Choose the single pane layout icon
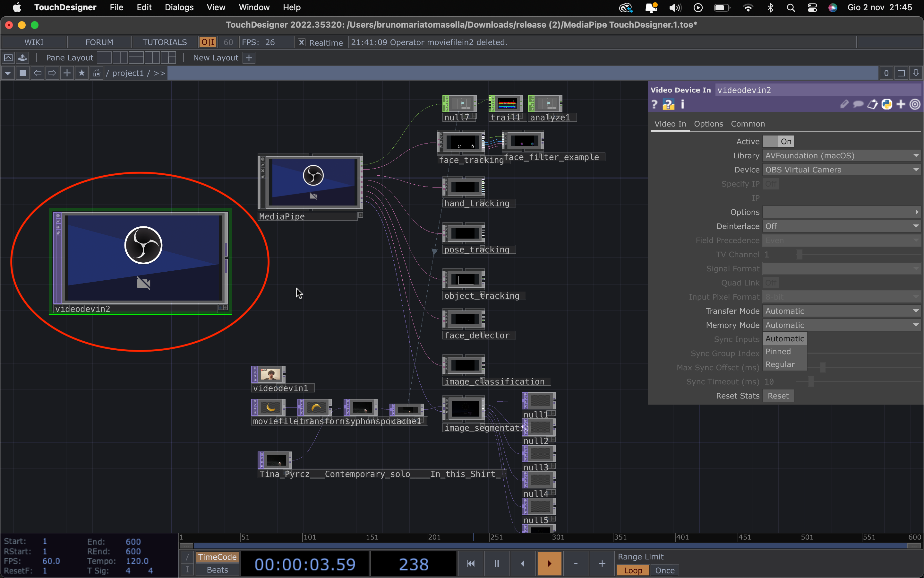This screenshot has width=924, height=578. tap(105, 58)
